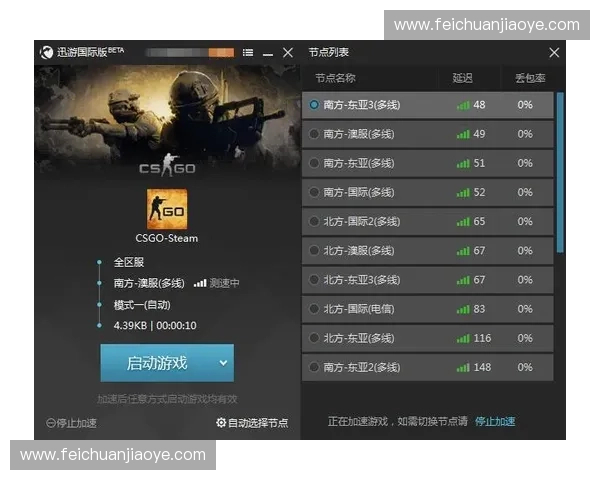Click signal bars icon with latency 51

(x=463, y=163)
